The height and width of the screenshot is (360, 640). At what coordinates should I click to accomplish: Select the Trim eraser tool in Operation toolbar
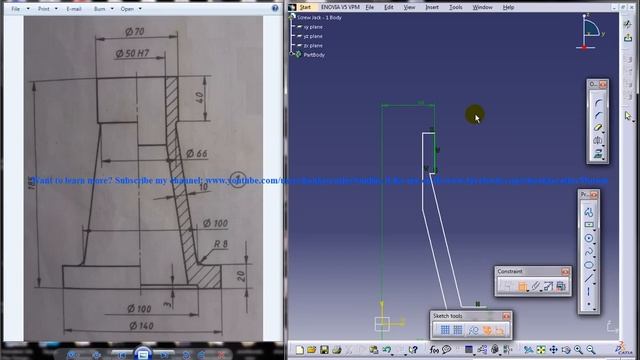point(598,128)
